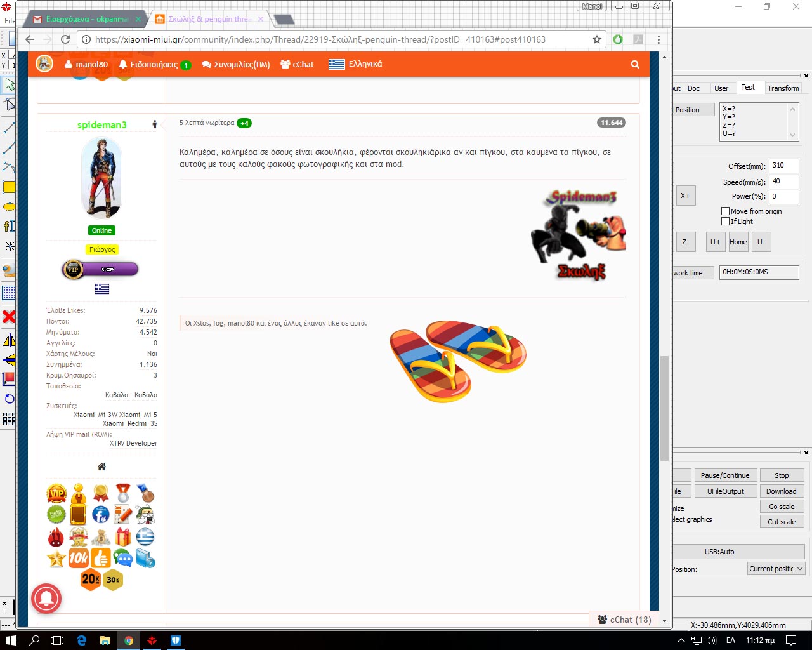Image resolution: width=812 pixels, height=650 pixels.
Task: Click the Download button
Action: (x=781, y=491)
